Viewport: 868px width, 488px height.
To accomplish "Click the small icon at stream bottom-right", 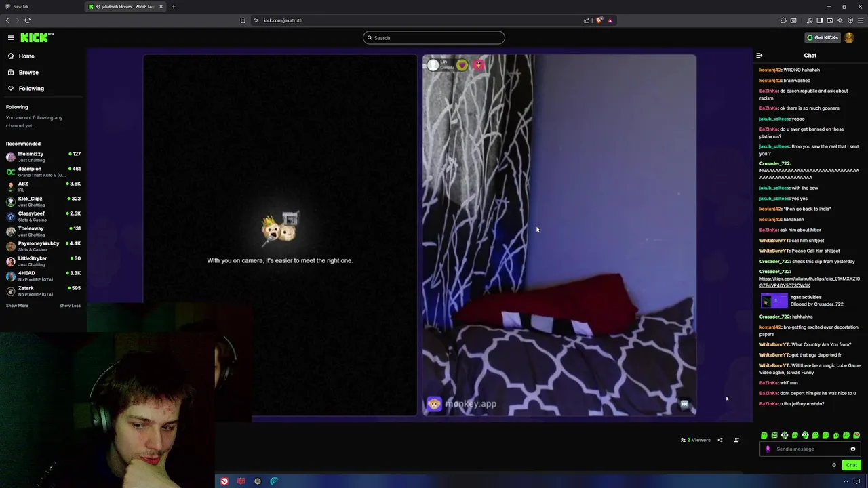I will pos(684,404).
